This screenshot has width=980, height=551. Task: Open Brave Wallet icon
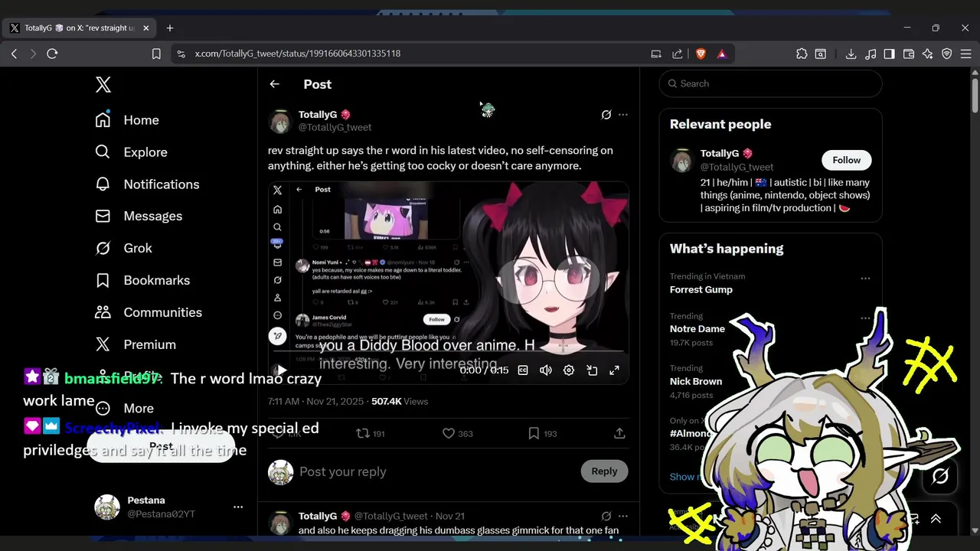(x=909, y=54)
